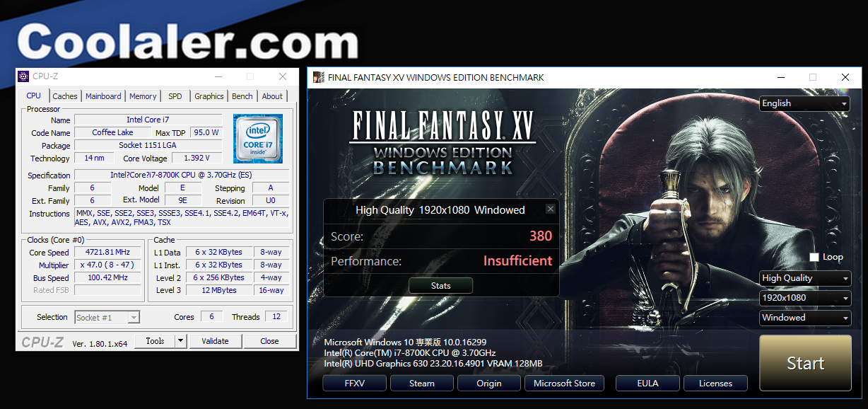
Task: Click the Intel Core i7 logo in CPU-Z
Action: (258, 139)
